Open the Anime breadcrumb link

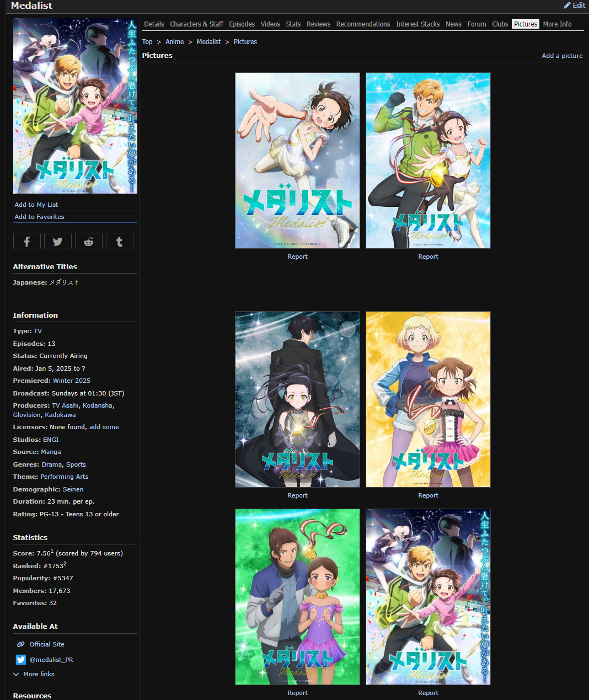[x=174, y=42]
